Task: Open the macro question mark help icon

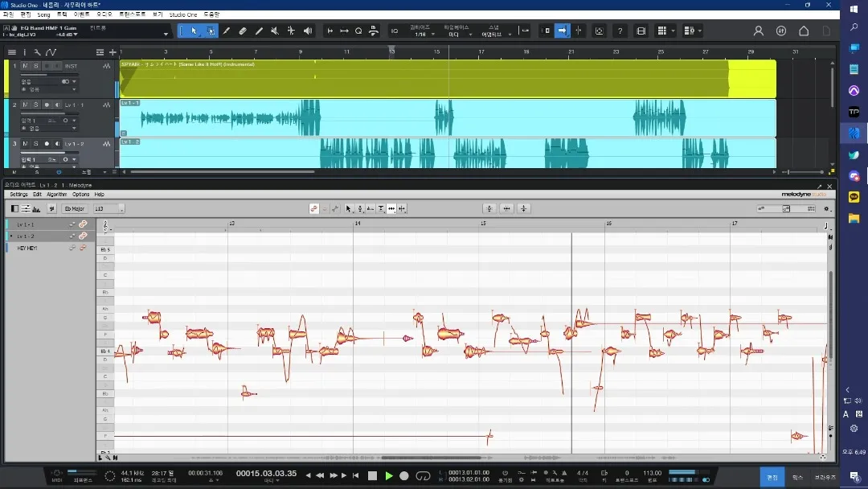Action: coord(620,31)
